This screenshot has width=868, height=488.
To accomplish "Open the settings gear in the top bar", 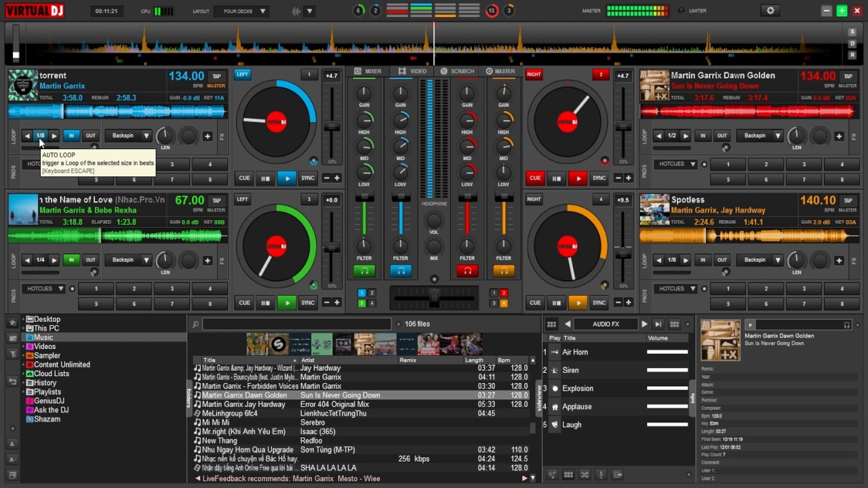I will [x=770, y=11].
